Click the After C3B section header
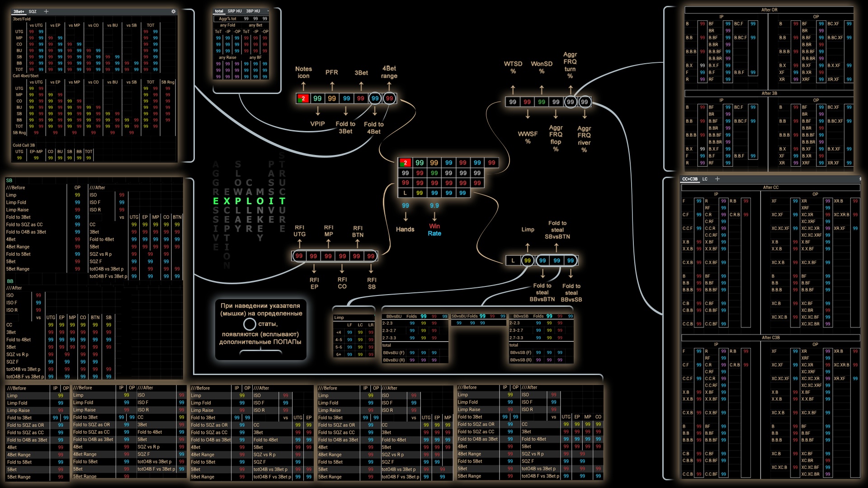The height and width of the screenshot is (488, 868). (771, 338)
